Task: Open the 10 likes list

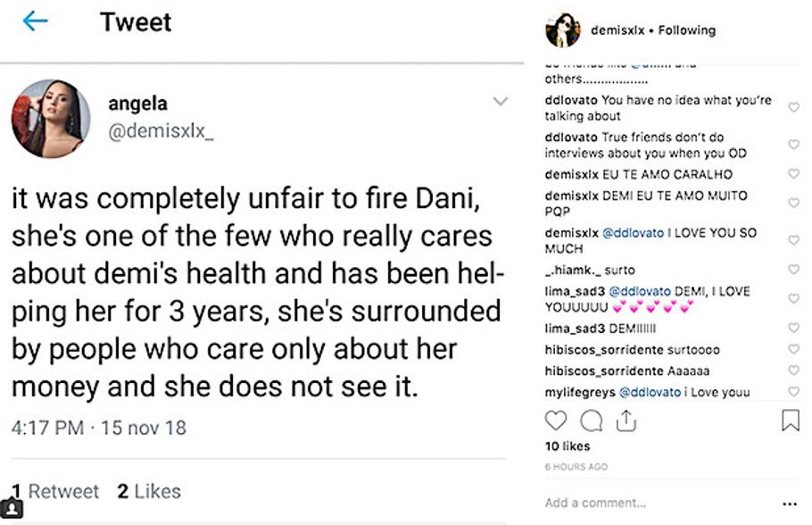Action: coord(566,446)
